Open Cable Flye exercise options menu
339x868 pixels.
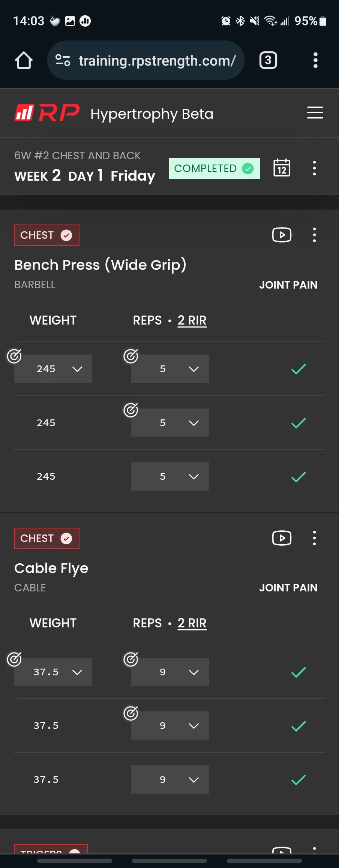coord(314,538)
